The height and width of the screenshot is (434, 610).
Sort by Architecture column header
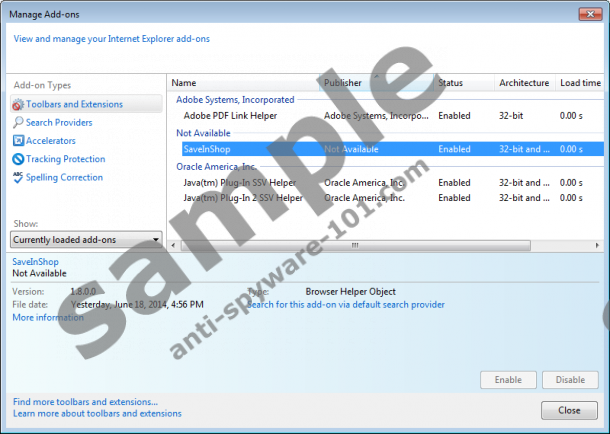pos(524,83)
